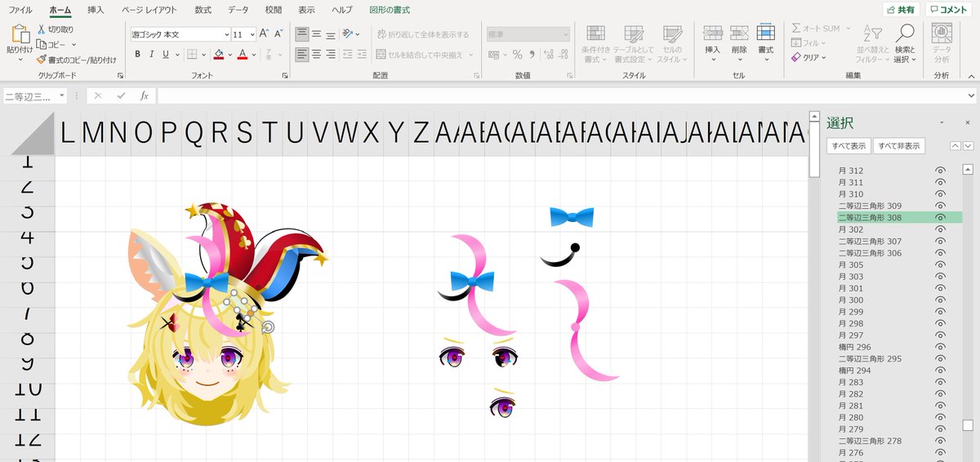
Task: Toggle visibility of 月 311
Action: [x=940, y=183]
